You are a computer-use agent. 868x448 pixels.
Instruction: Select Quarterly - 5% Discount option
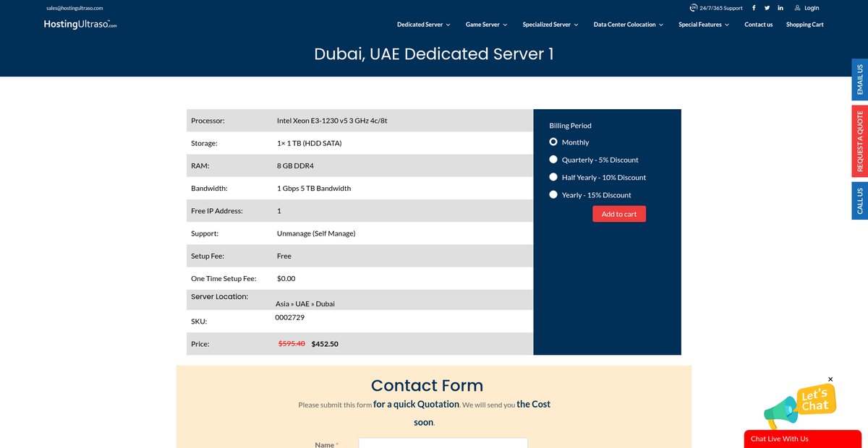[553, 160]
